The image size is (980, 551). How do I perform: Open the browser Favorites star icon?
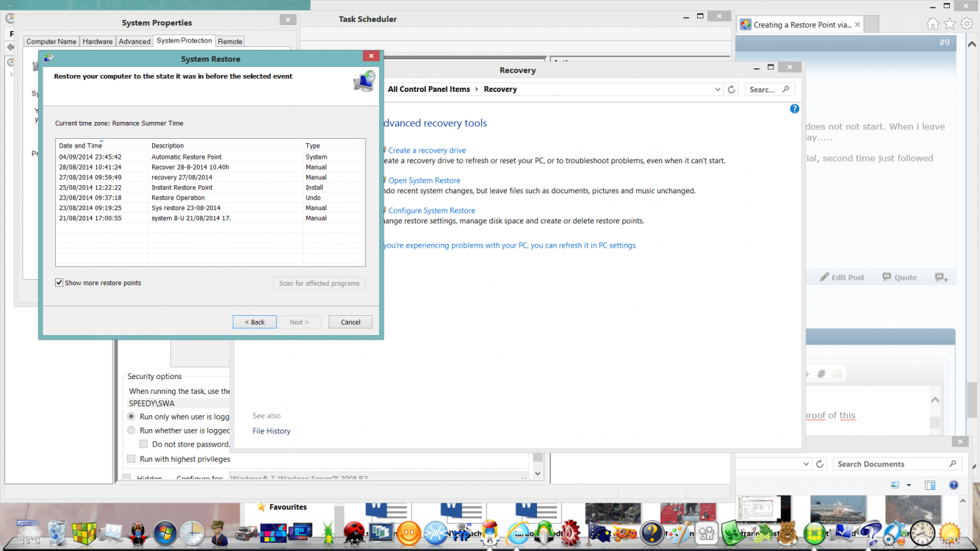[x=950, y=24]
